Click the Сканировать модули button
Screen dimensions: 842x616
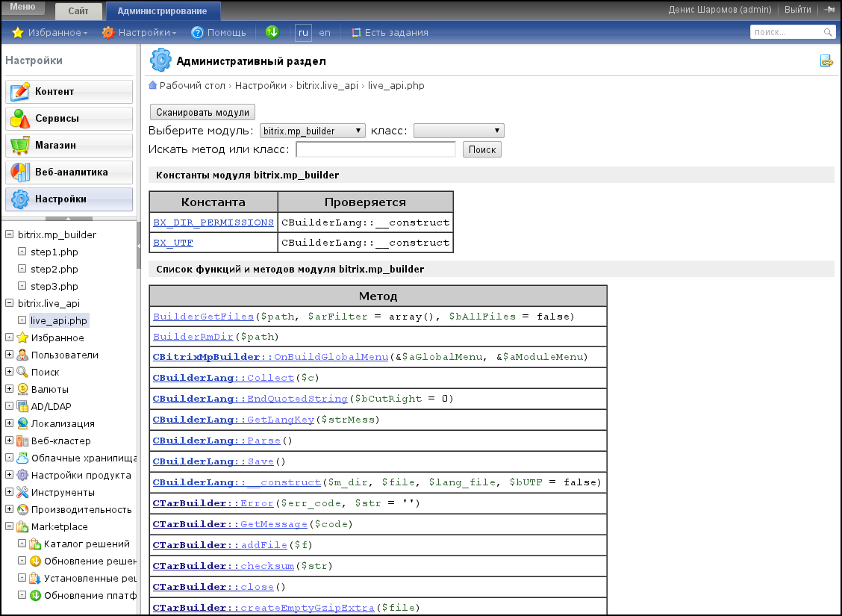(202, 112)
